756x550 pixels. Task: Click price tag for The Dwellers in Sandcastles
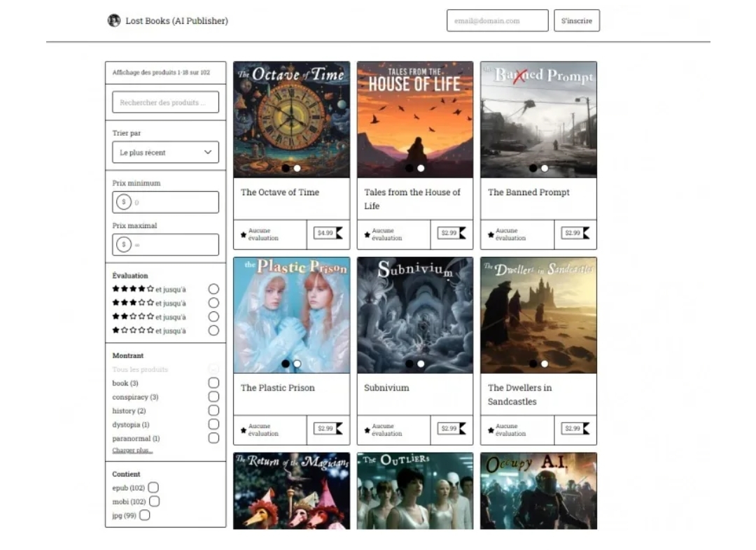coord(575,428)
